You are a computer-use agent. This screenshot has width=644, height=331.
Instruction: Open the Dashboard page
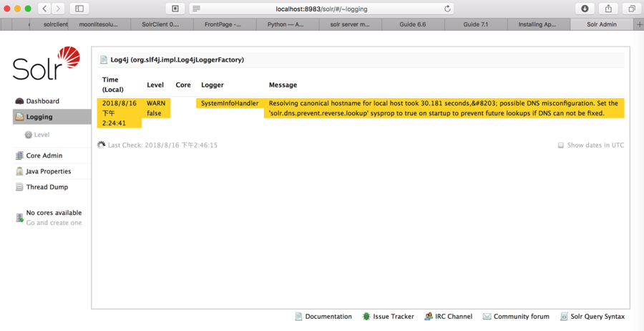pyautogui.click(x=43, y=101)
